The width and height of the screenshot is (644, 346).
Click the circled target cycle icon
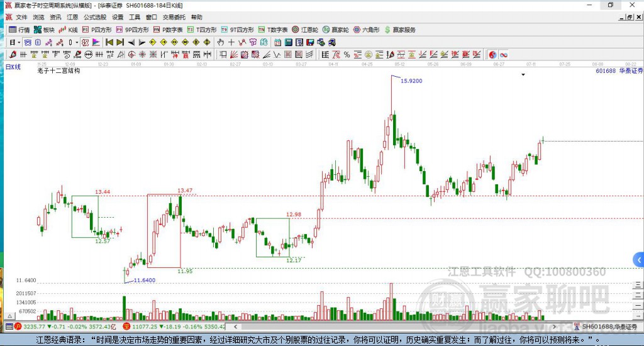point(131,55)
